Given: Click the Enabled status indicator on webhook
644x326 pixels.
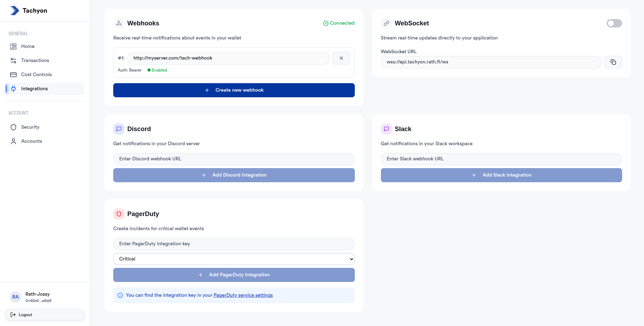Looking at the screenshot, I should pos(157,70).
